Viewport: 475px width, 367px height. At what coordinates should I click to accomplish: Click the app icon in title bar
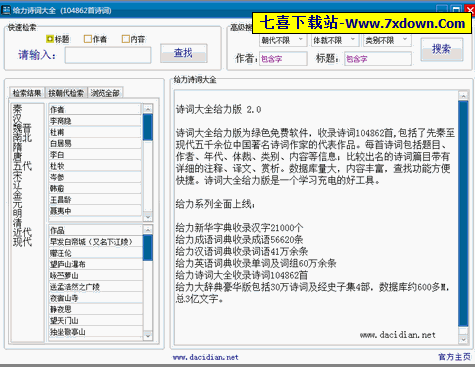pos(6,10)
